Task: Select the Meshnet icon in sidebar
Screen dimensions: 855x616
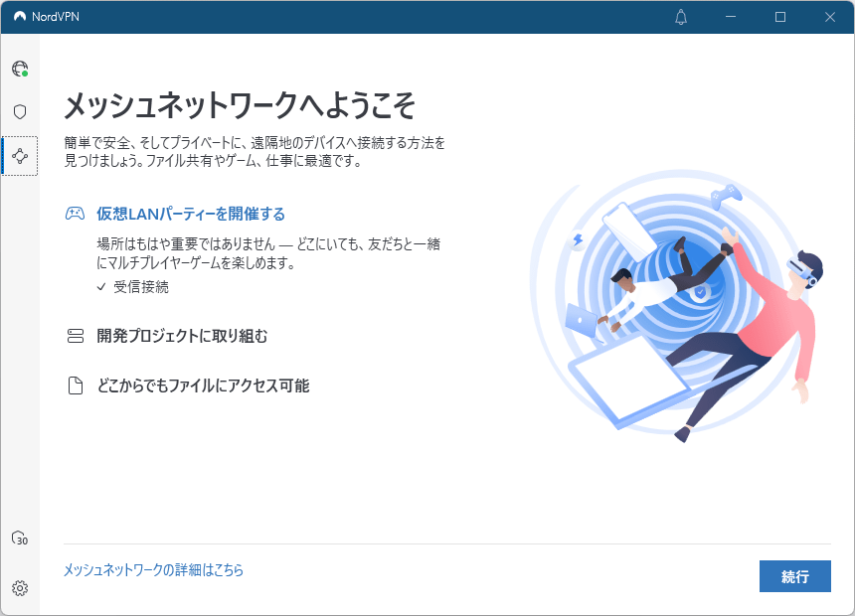Action: (x=20, y=156)
